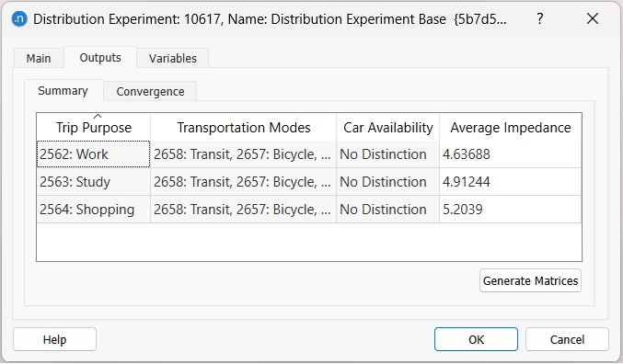Open Help for this dialog
Screen dimensions: 623x364
point(55,339)
